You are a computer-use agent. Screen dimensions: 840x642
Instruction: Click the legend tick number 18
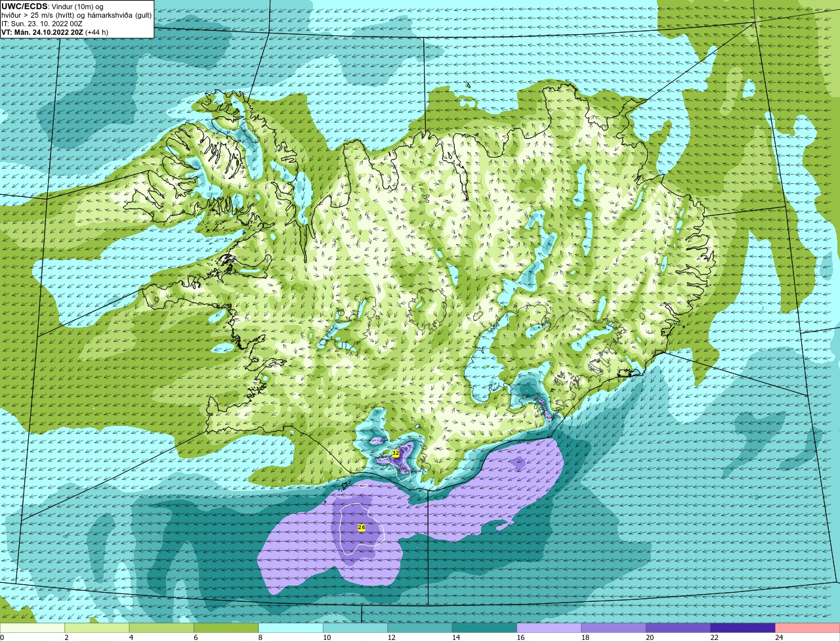[585, 637]
